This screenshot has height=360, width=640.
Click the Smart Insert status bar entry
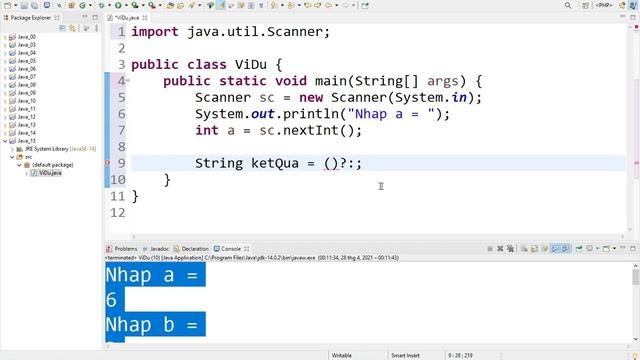coord(405,356)
